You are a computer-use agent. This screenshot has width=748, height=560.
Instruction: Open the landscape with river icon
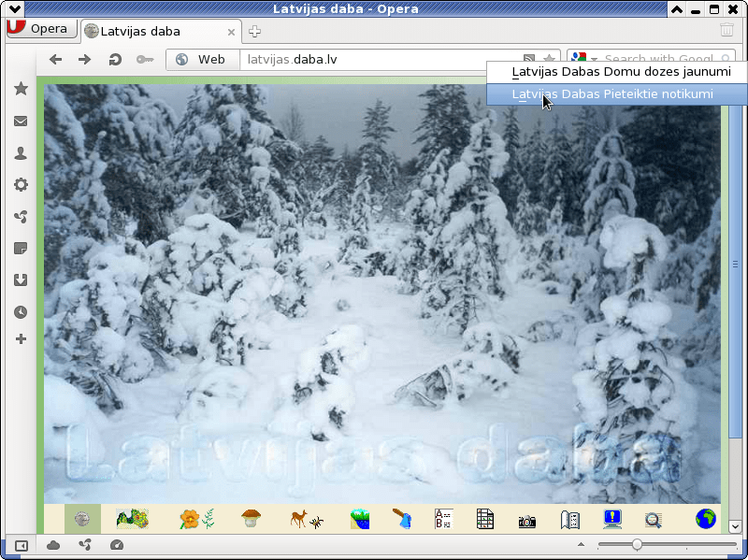(360, 519)
